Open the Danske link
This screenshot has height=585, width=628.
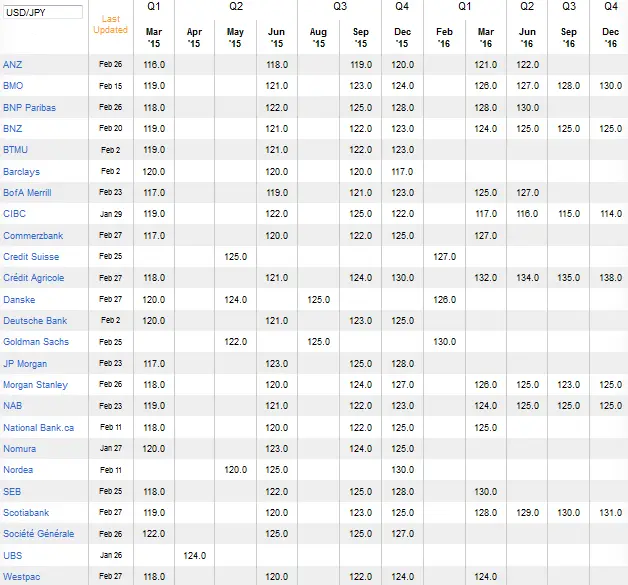click(x=19, y=300)
